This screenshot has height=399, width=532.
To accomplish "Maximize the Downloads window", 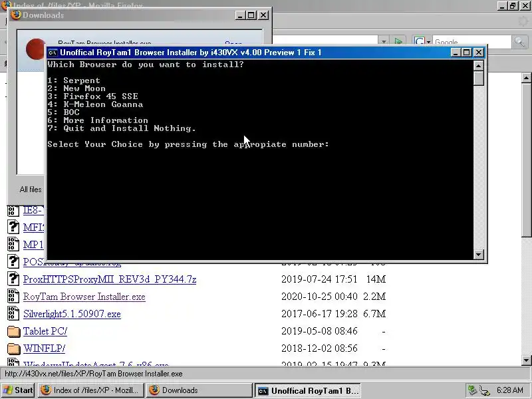I will point(251,15).
